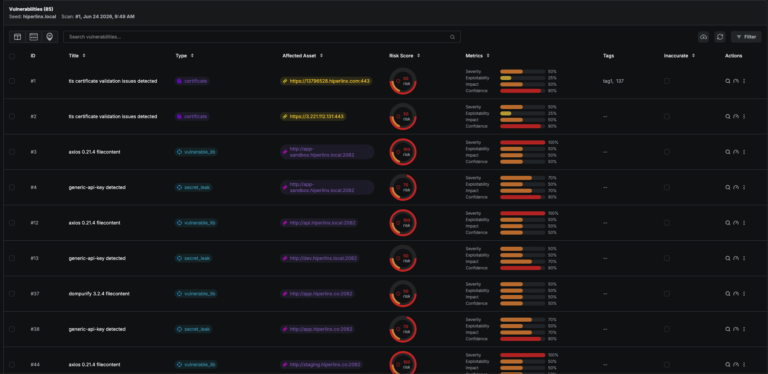Click risk score gauge of vulnerability #1
Screen dimensions: 768x374
click(403, 81)
